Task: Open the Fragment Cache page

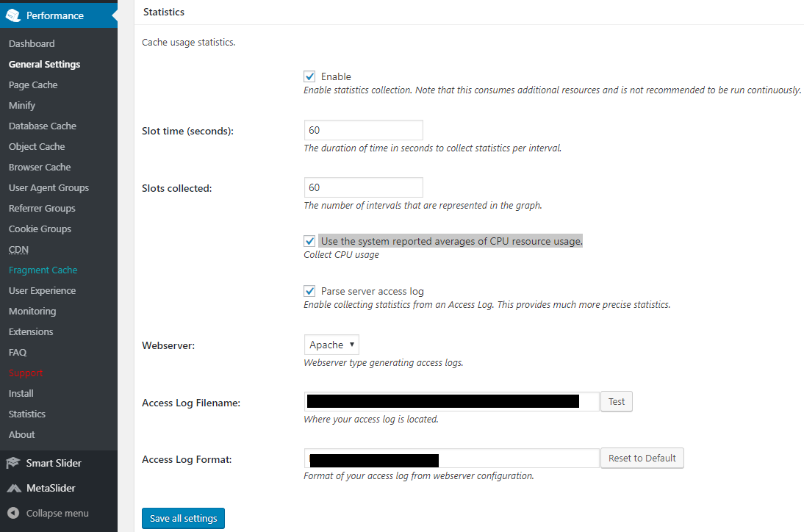Action: 43,270
